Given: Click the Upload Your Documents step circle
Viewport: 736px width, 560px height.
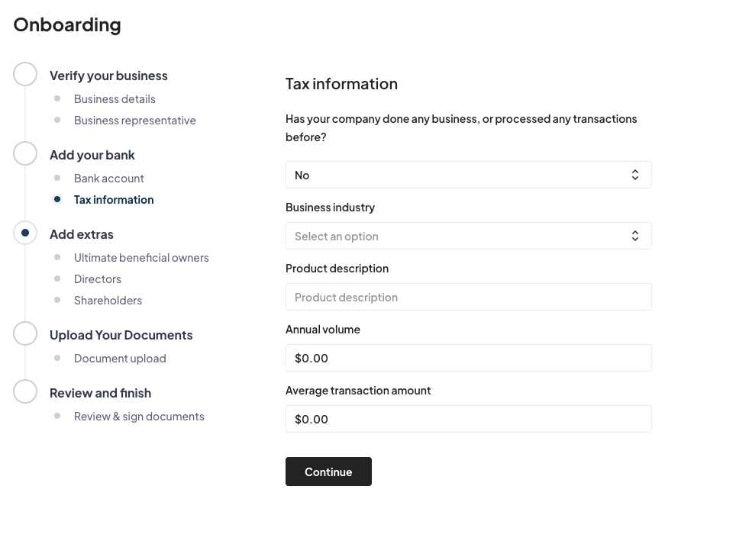Looking at the screenshot, I should 25,333.
